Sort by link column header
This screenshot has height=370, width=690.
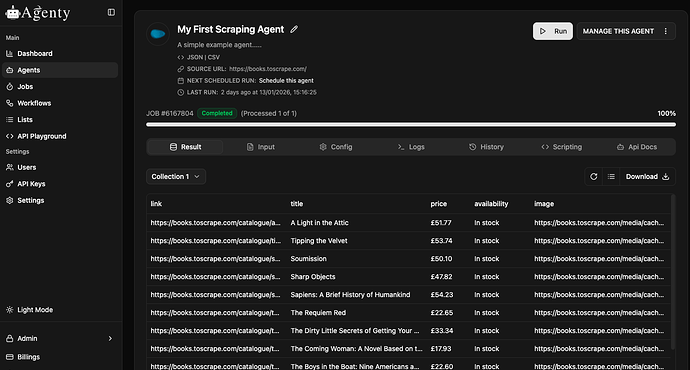coord(156,204)
